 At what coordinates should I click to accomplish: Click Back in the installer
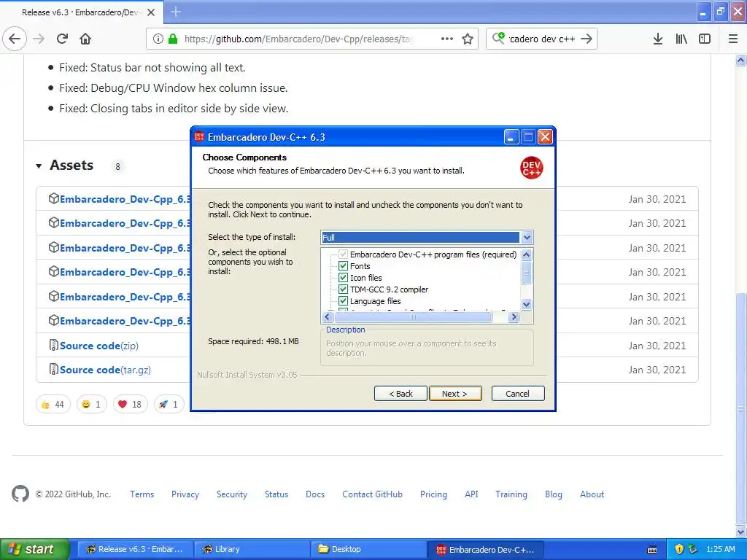tap(400, 393)
